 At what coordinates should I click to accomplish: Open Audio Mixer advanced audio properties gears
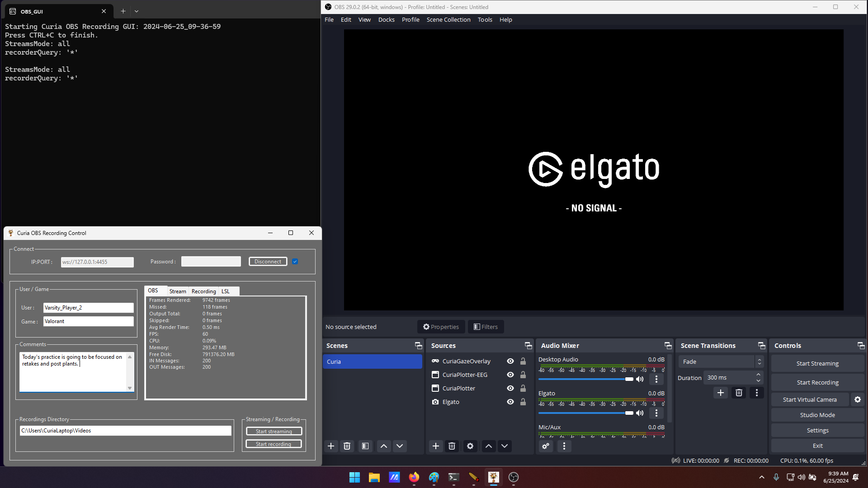tap(546, 446)
